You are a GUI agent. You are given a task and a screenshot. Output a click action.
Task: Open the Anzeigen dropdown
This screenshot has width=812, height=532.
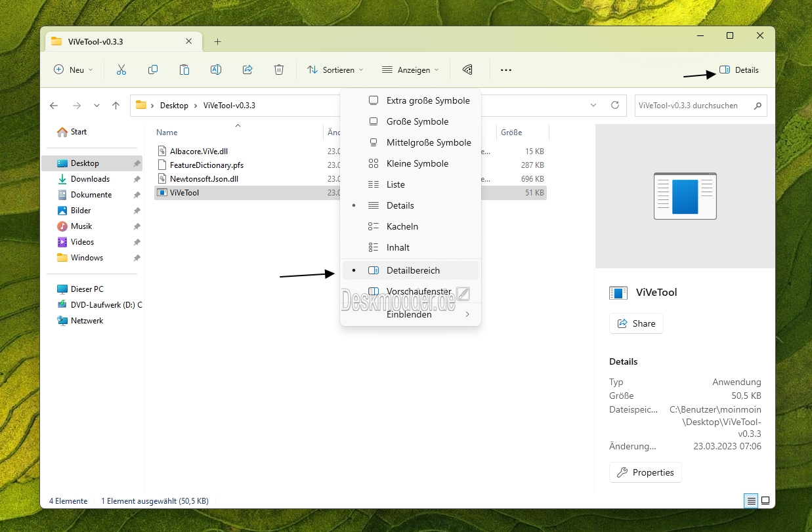tap(410, 70)
